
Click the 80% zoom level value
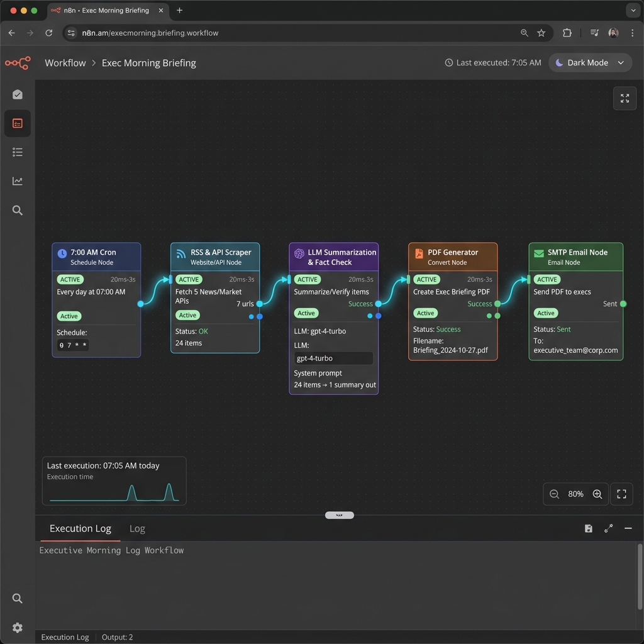tap(575, 494)
